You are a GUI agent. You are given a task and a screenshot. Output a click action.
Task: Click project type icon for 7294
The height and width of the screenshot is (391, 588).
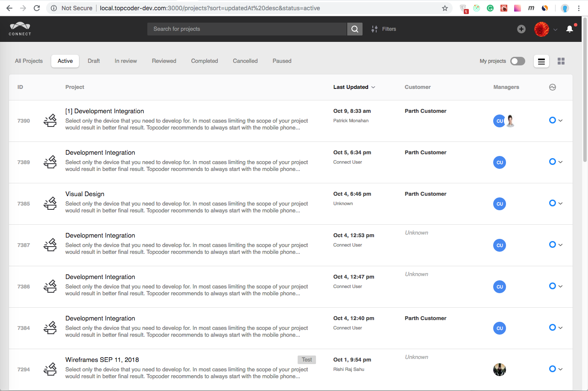50,369
